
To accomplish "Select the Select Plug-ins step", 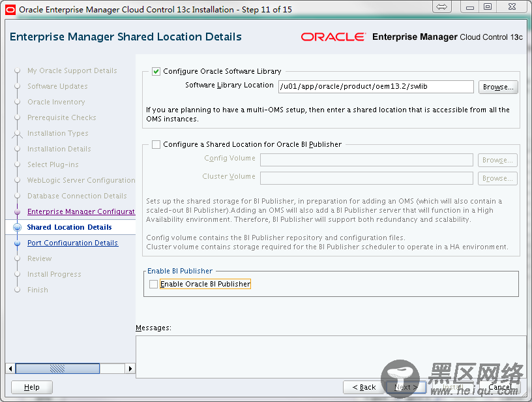I will tap(53, 164).
